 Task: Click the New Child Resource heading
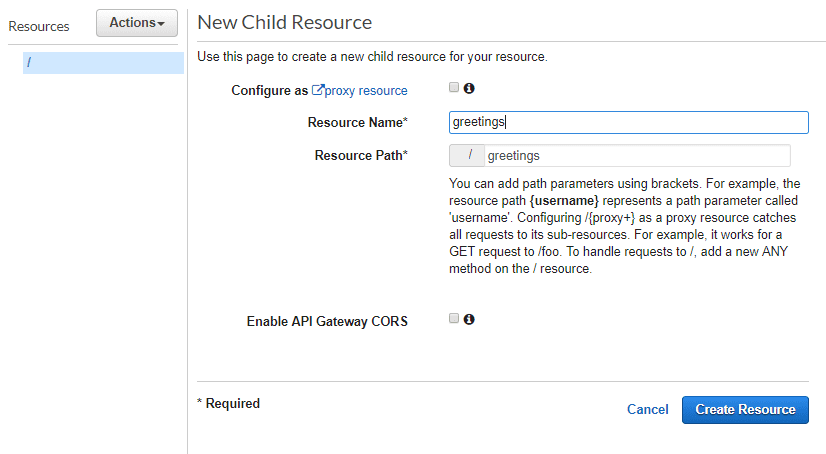coord(284,23)
